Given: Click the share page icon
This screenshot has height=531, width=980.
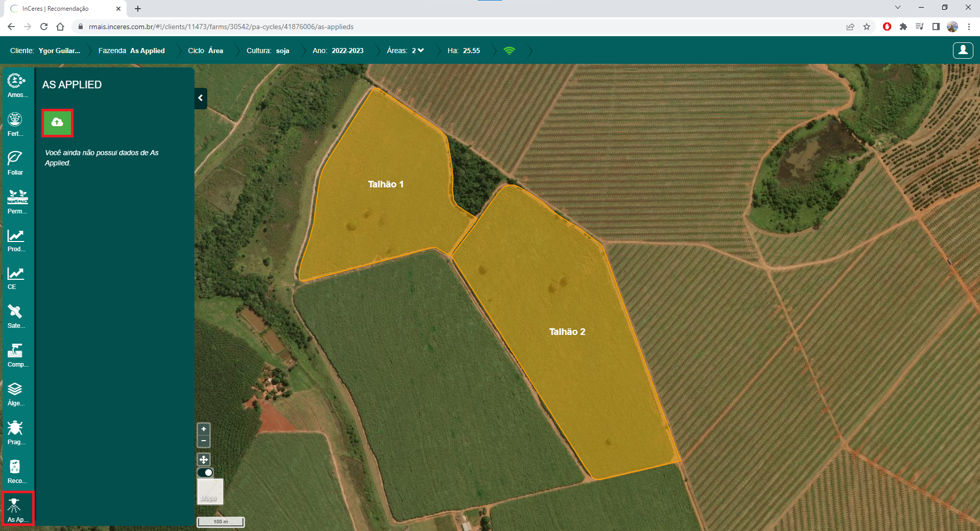Looking at the screenshot, I should [x=850, y=27].
